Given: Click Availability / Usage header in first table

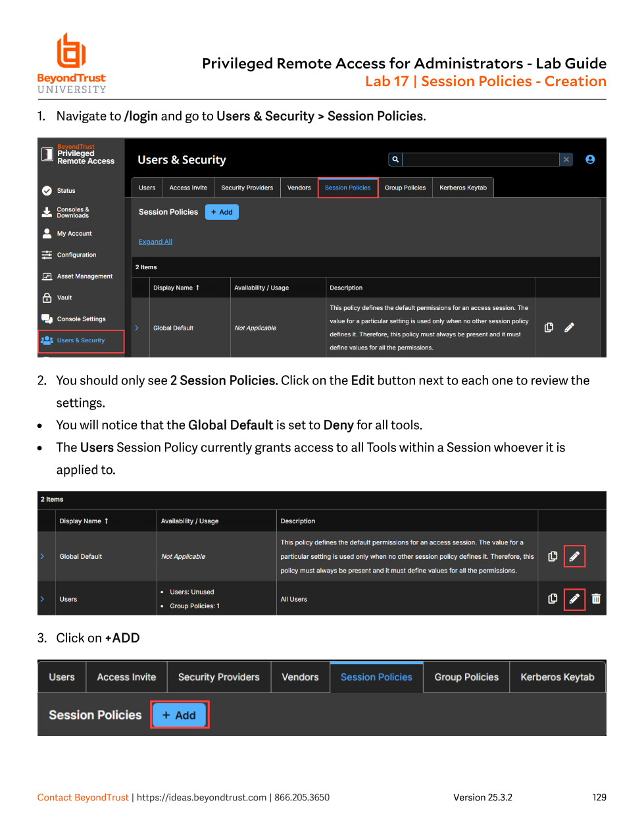Looking at the screenshot, I should tap(262, 288).
